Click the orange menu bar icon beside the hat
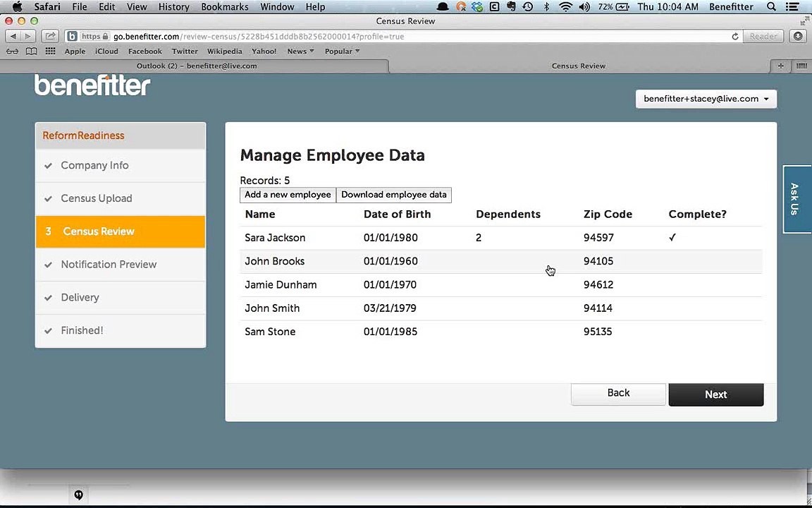Viewport: 812px width, 508px height. (460, 7)
